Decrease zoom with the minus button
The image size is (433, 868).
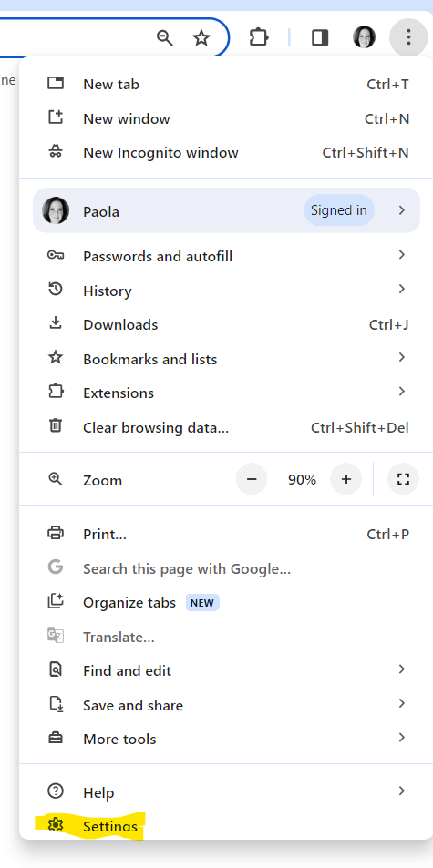252,479
